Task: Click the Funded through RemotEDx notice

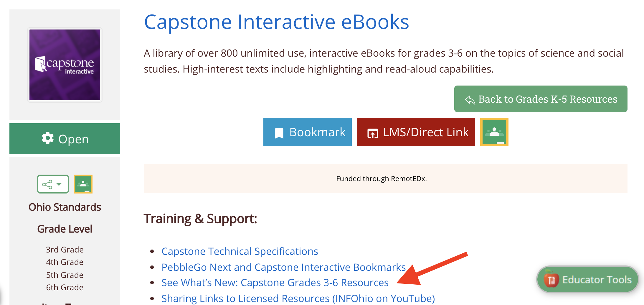Action: click(385, 178)
